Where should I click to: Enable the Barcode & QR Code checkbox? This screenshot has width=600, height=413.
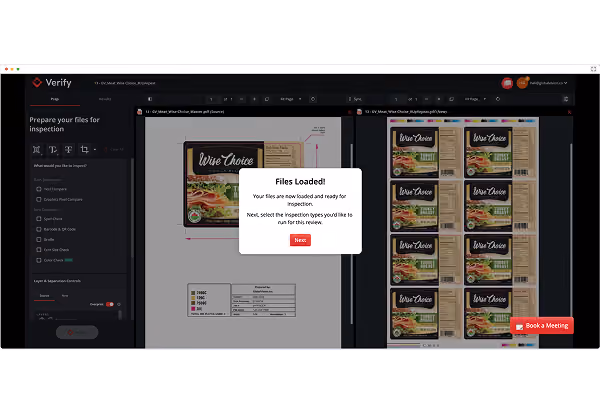(x=39, y=229)
